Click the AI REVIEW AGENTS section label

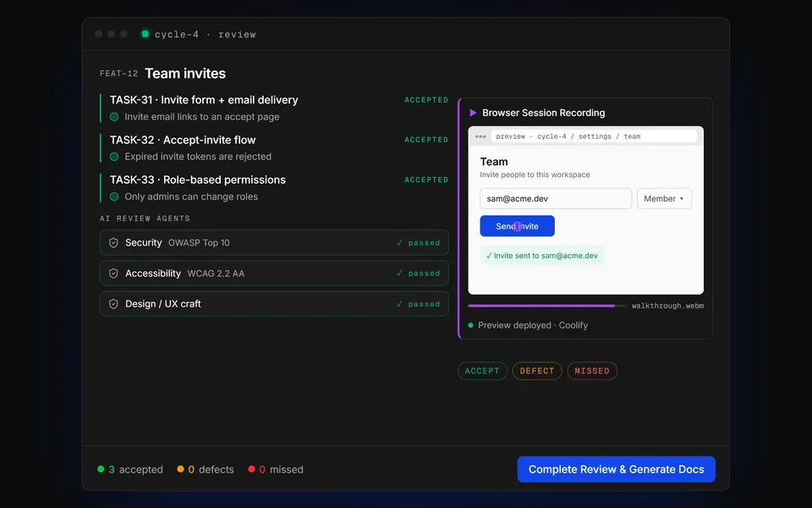click(145, 218)
